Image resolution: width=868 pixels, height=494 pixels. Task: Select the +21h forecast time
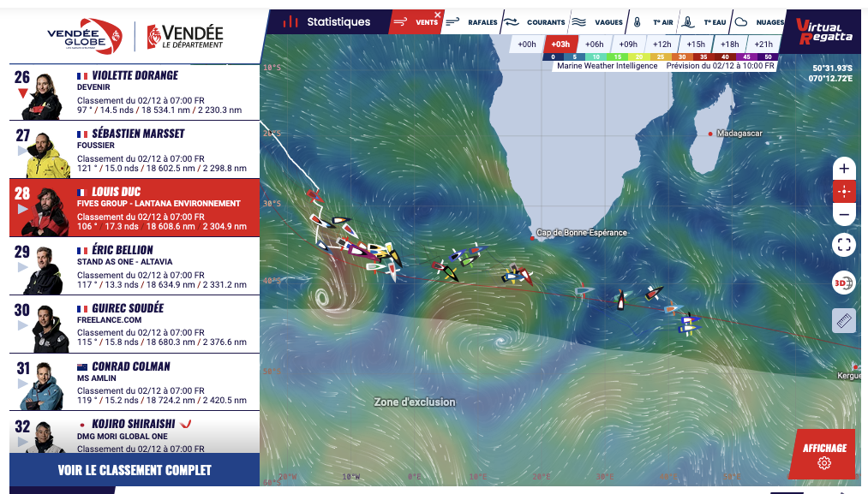point(763,45)
